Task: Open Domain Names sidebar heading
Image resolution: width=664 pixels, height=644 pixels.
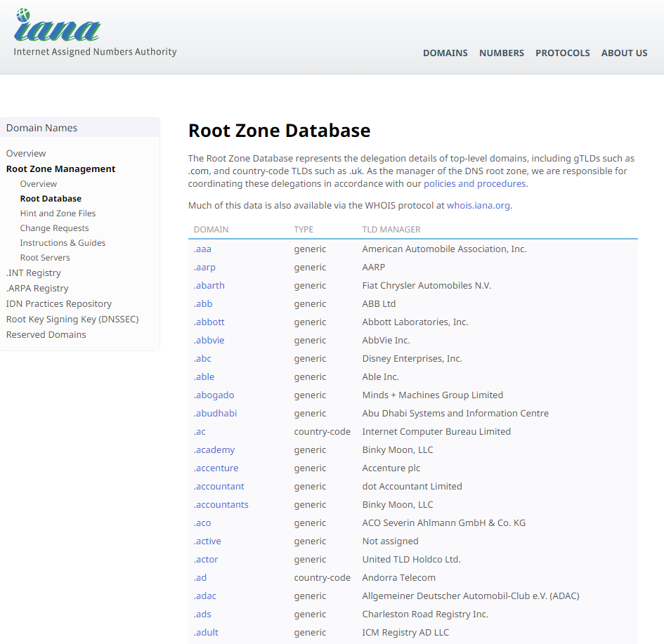Action: (41, 128)
